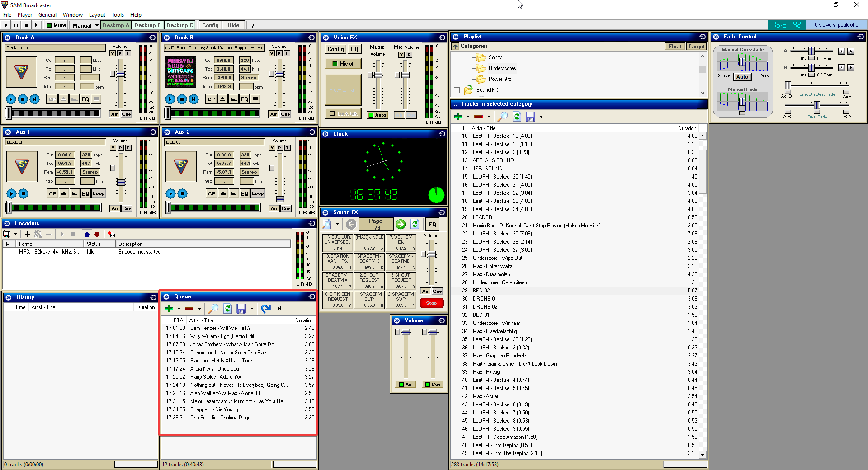Screen dimensions: 868x470
Task: Click the start encoders blue circle icon
Action: pyautogui.click(x=87, y=234)
